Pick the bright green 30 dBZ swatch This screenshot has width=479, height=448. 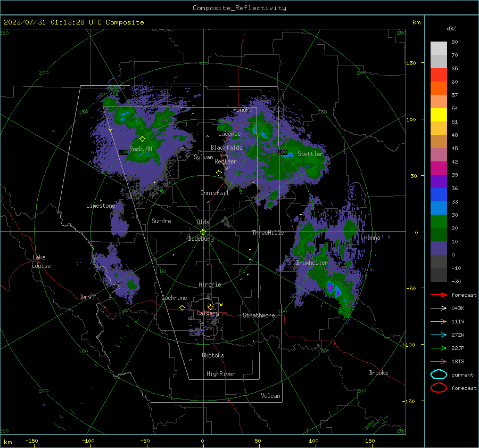[x=439, y=221]
